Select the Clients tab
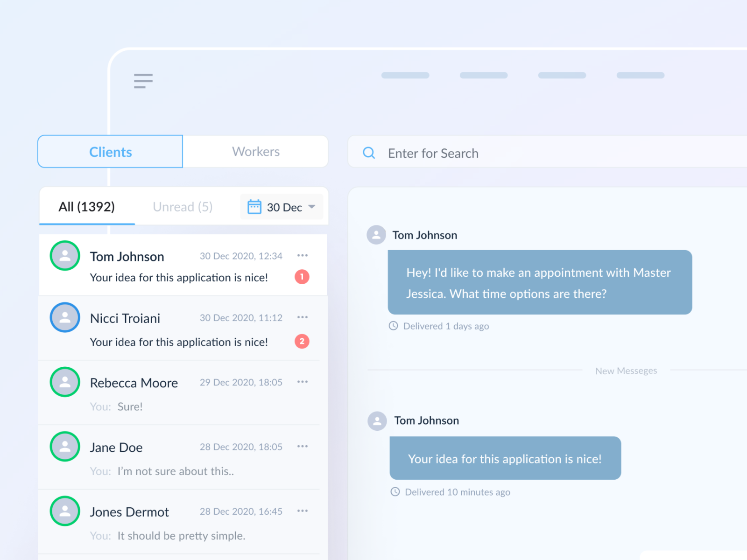 (x=110, y=151)
